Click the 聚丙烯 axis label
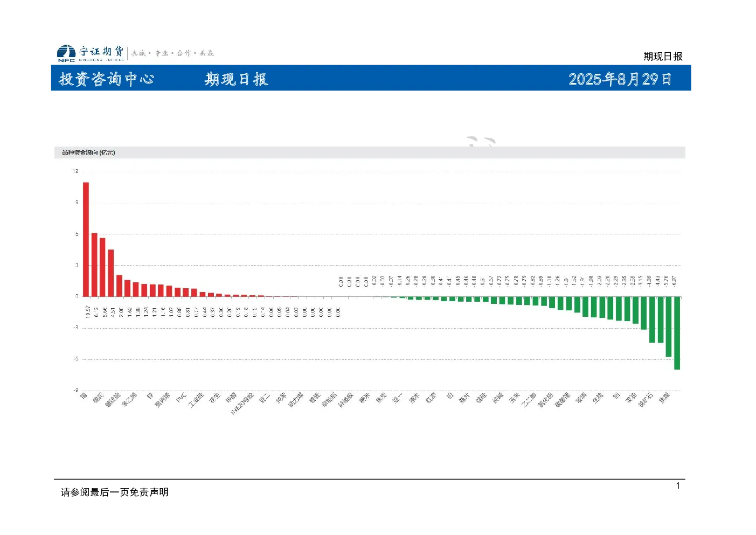 click(162, 400)
